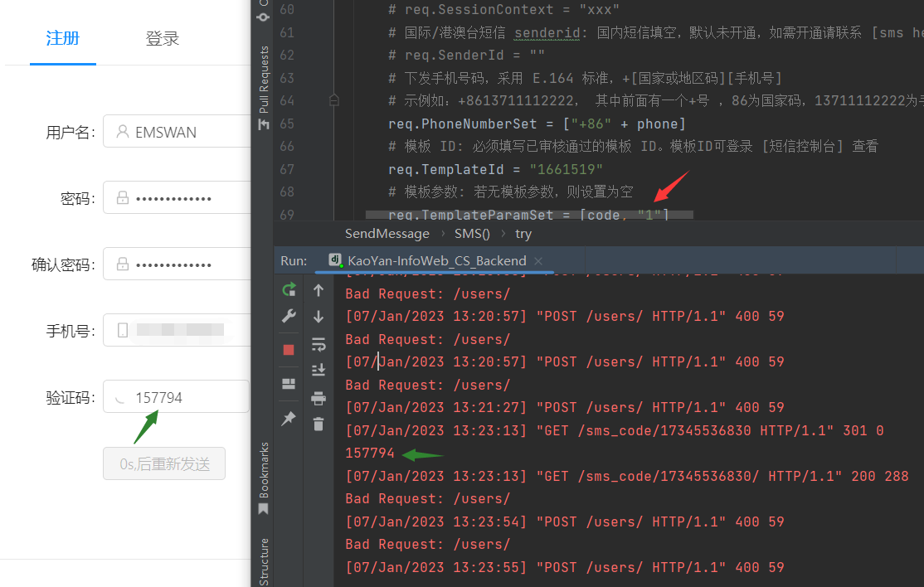924x587 pixels.
Task: Open run configuration settings with wrench icon
Action: [x=289, y=316]
